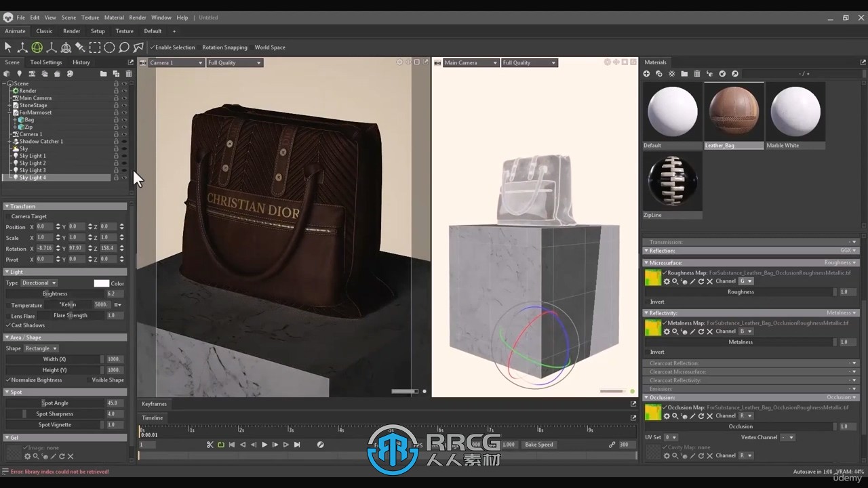The image size is (868, 488).
Task: Open the Camera 1 viewport dropdown
Action: 176,62
